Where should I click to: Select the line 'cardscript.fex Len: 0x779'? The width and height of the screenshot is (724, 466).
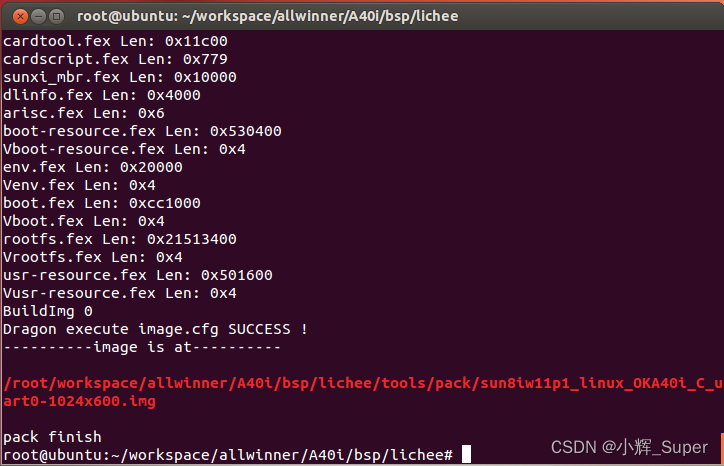click(x=115, y=59)
